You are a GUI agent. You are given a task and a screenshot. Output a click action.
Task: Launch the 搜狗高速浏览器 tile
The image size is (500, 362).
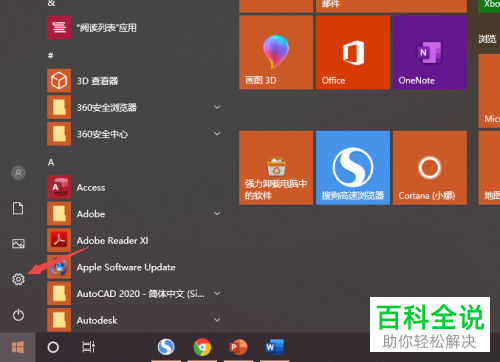353,168
